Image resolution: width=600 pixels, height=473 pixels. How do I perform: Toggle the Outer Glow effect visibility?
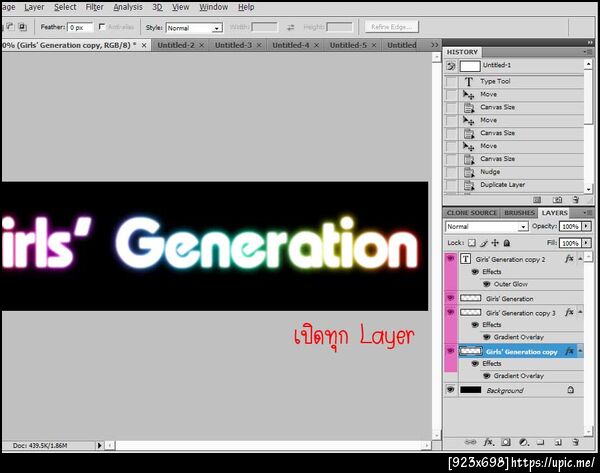[x=486, y=284]
